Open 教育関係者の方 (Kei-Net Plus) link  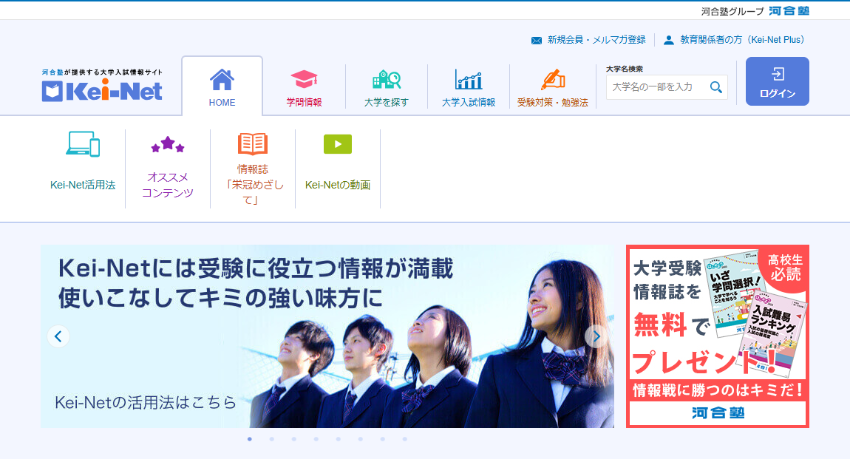743,40
